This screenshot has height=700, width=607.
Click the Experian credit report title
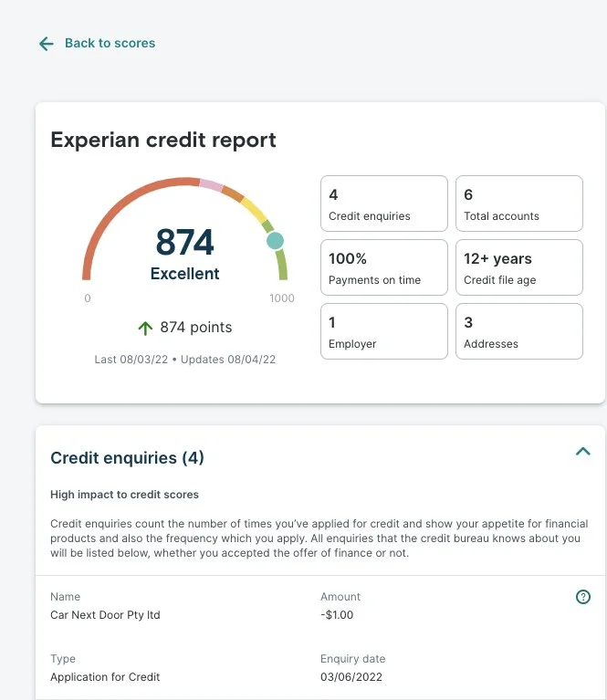click(163, 140)
